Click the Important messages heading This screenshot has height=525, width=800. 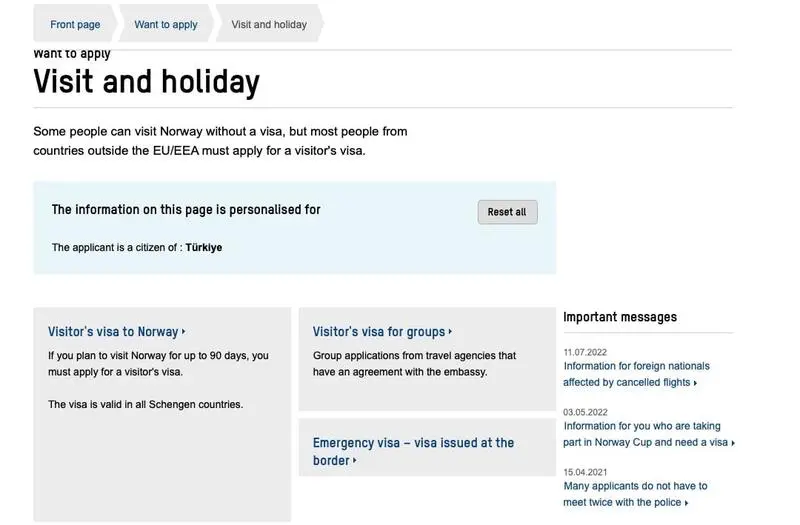pos(620,317)
